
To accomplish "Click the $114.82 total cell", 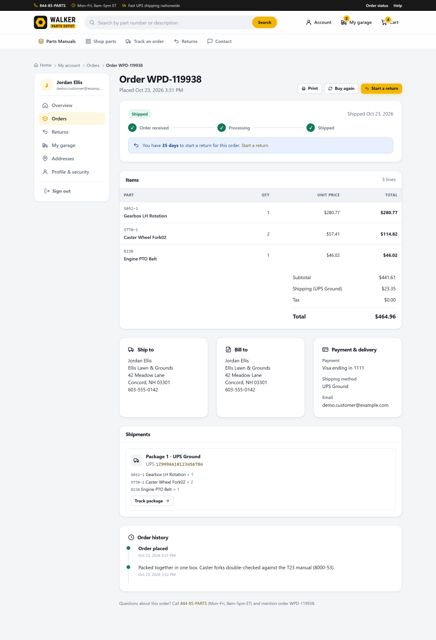I will pyautogui.click(x=389, y=234).
